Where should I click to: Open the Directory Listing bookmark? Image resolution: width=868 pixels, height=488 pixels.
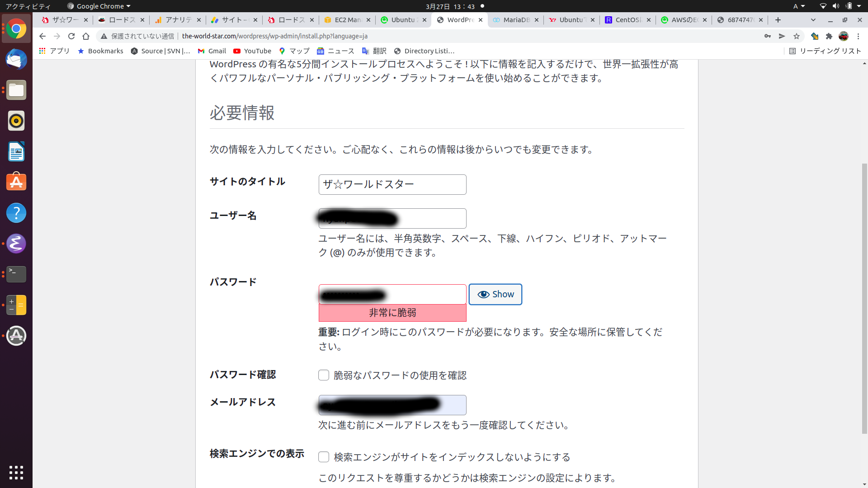click(x=424, y=51)
